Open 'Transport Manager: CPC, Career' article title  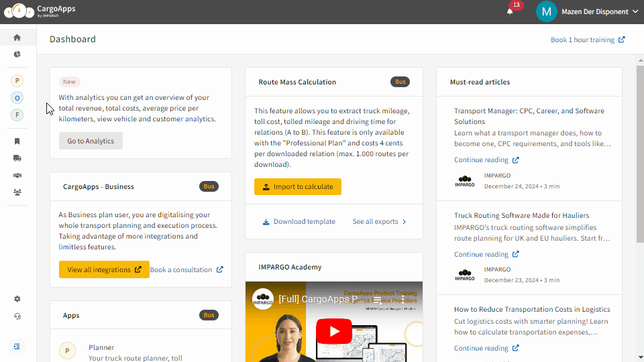click(529, 116)
